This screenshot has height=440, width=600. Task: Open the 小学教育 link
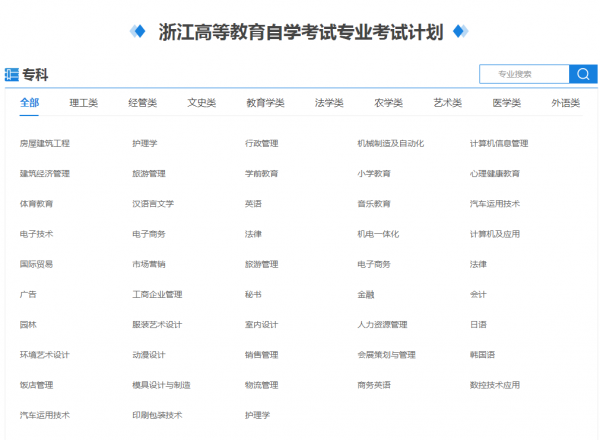(374, 174)
